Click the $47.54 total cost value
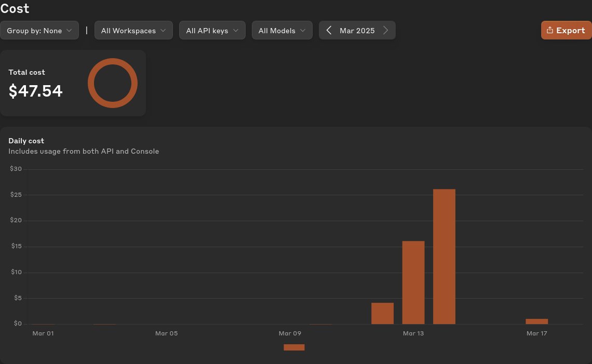The width and height of the screenshot is (592, 364). click(35, 91)
